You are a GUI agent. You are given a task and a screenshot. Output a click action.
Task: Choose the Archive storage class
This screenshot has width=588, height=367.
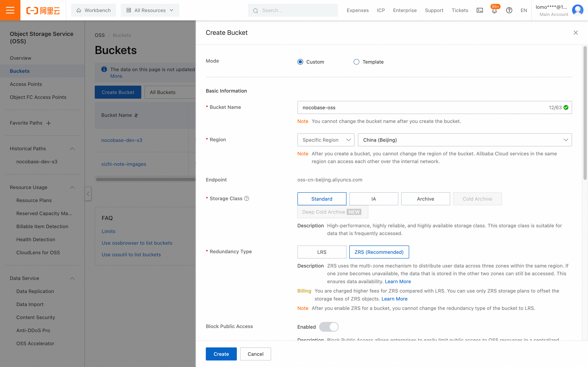(x=425, y=199)
